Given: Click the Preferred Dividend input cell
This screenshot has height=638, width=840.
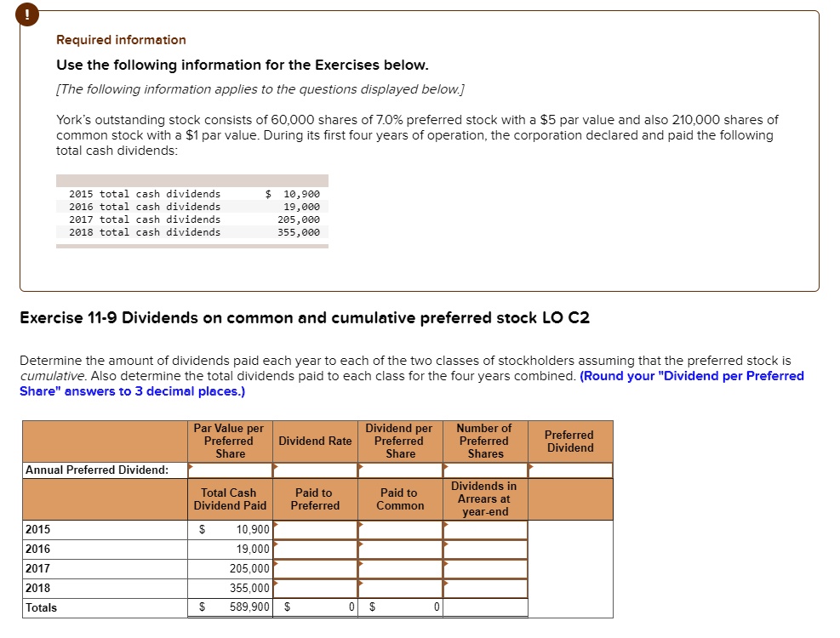Looking at the screenshot, I should [570, 470].
